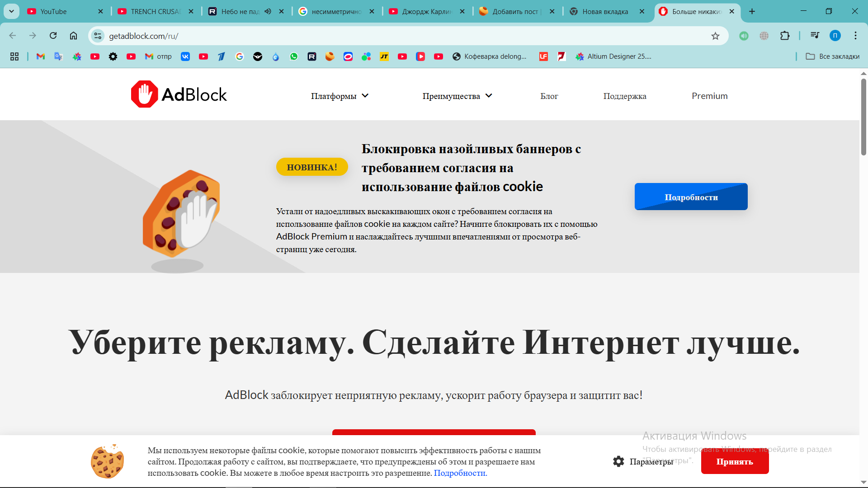Image resolution: width=868 pixels, height=488 pixels.
Task: Click the НОВИНКА! badge
Action: [312, 167]
